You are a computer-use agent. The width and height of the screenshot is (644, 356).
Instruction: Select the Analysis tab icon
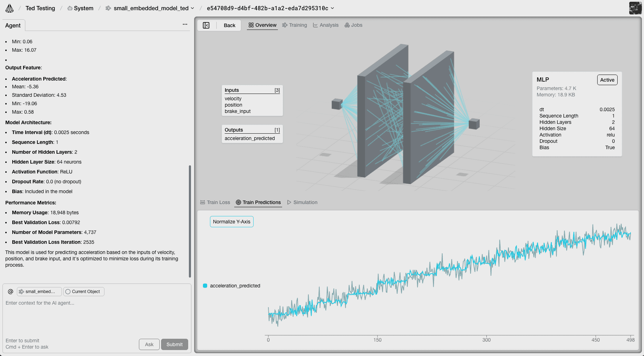click(x=315, y=25)
